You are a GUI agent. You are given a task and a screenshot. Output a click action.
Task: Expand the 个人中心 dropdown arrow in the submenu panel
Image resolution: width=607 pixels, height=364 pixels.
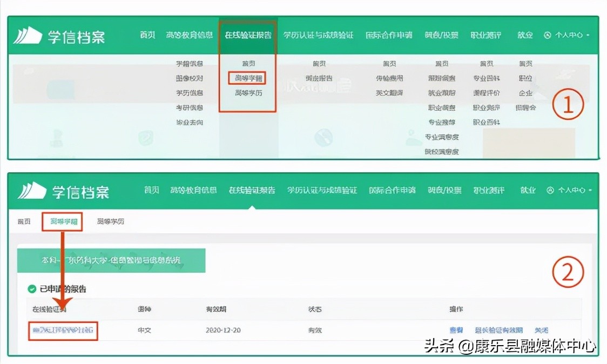(x=588, y=35)
